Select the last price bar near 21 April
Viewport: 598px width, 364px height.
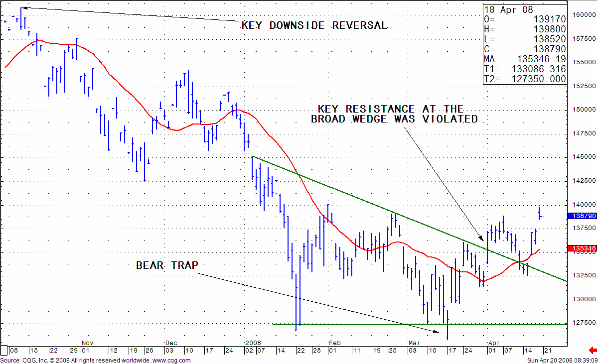540,213
